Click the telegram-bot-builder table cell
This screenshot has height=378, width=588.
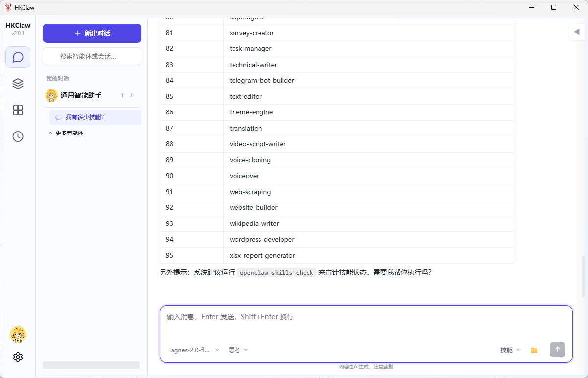tap(369, 80)
